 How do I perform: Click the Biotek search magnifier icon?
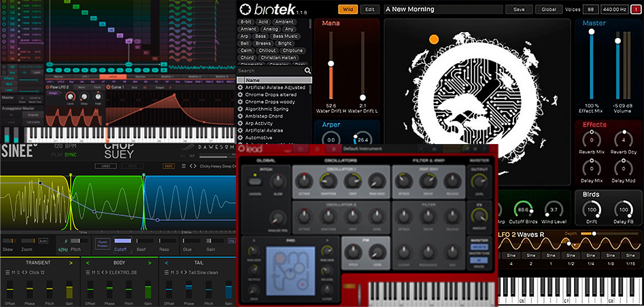pyautogui.click(x=307, y=71)
